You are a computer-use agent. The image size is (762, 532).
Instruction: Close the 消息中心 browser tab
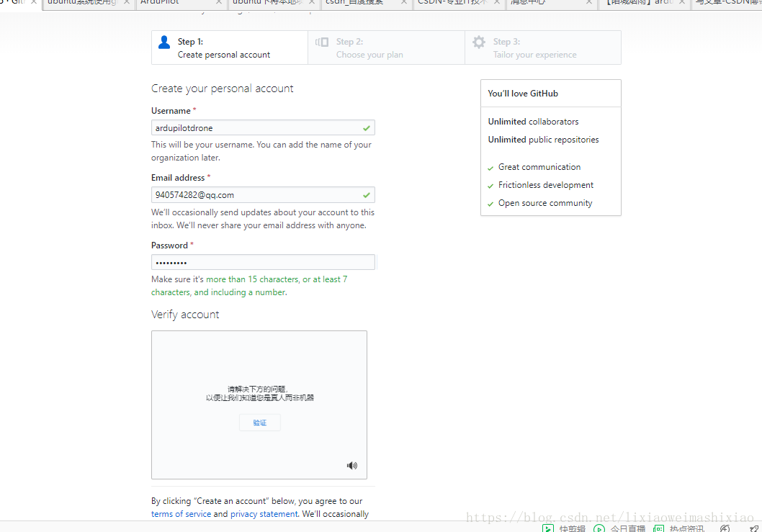coord(589,2)
